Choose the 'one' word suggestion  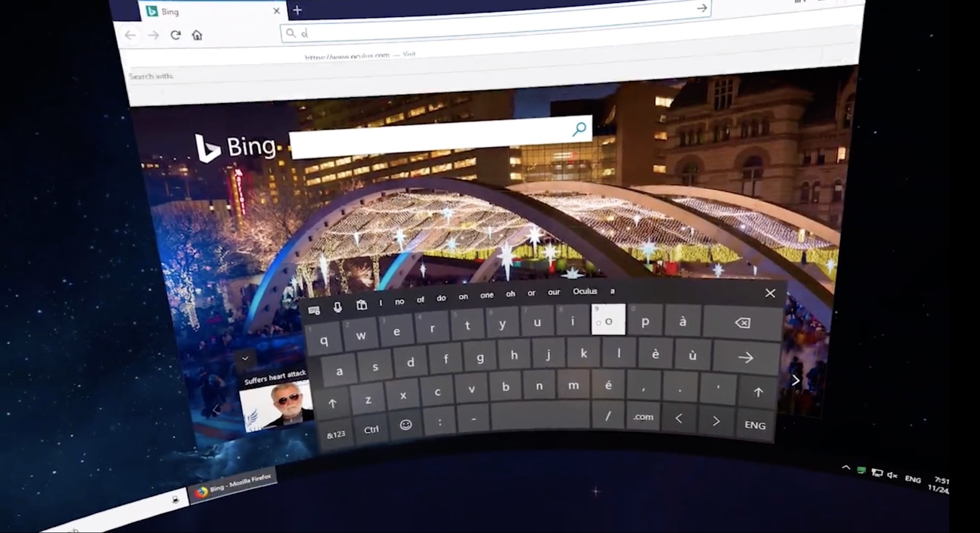tap(487, 295)
